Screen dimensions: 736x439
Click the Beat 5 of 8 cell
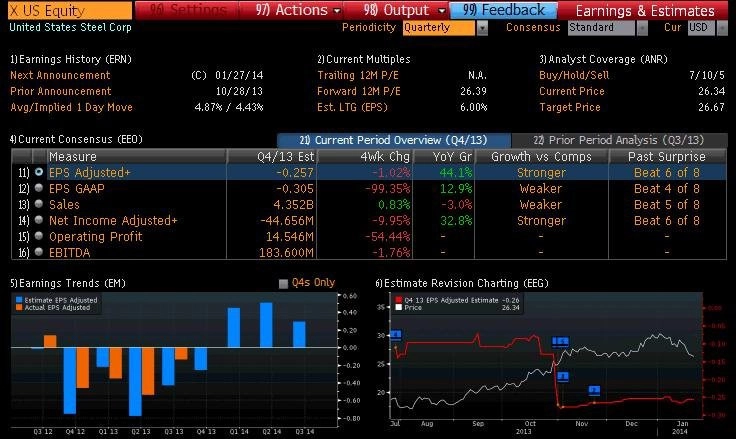pos(667,204)
